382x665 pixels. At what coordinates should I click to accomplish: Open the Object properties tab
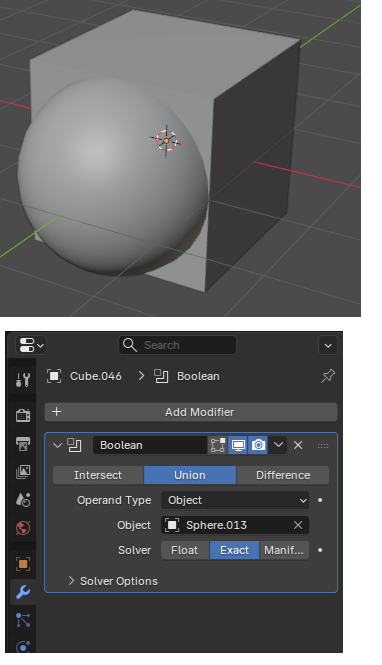[x=23, y=564]
